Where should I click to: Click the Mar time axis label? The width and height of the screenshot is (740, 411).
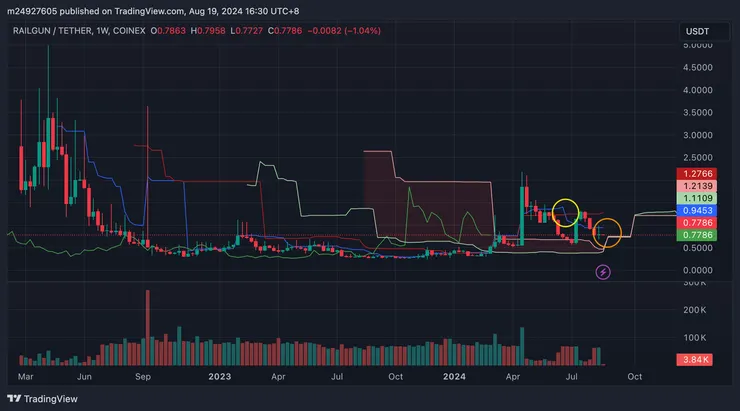[25, 377]
